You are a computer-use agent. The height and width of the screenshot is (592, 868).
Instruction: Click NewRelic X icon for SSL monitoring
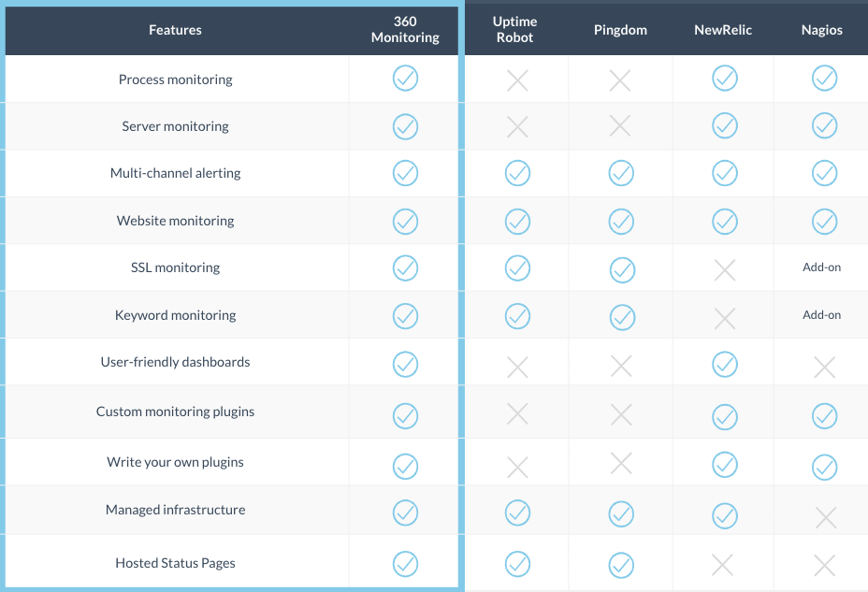coord(725,270)
